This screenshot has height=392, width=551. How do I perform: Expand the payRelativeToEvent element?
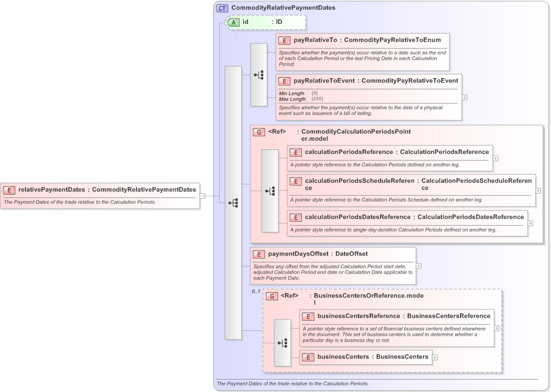pyautogui.click(x=464, y=97)
